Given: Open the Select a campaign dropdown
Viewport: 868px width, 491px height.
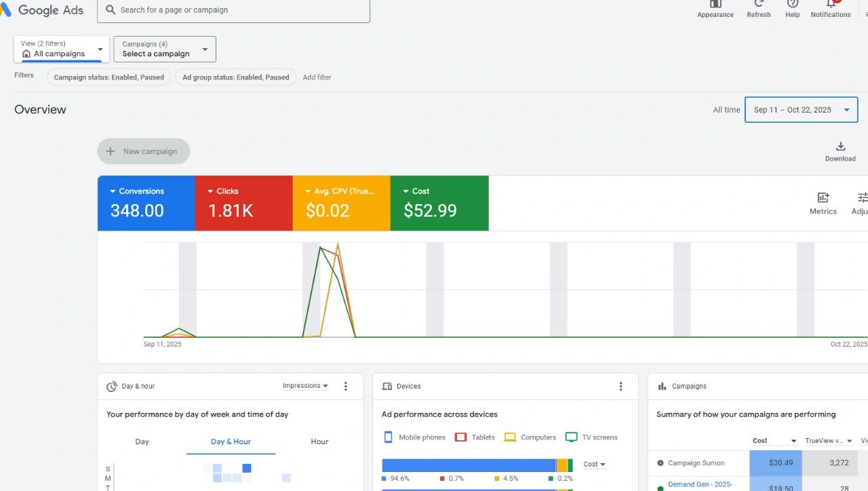Looking at the screenshot, I should point(165,50).
